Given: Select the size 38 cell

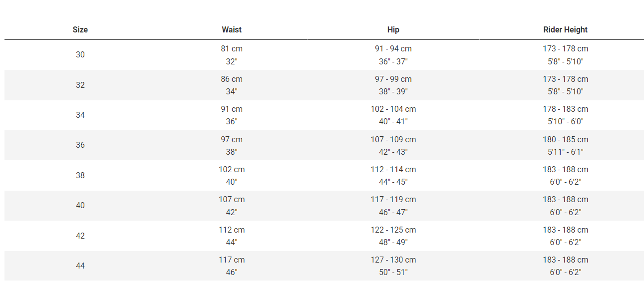Looking at the screenshot, I should click(x=80, y=175).
